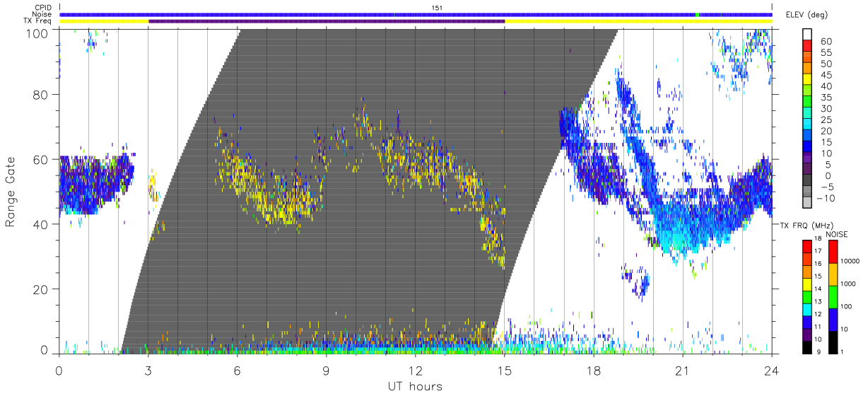Viewport: 868px width, 401px height.
Task: Click the '9' tick on UT hours axis
Action: point(326,369)
